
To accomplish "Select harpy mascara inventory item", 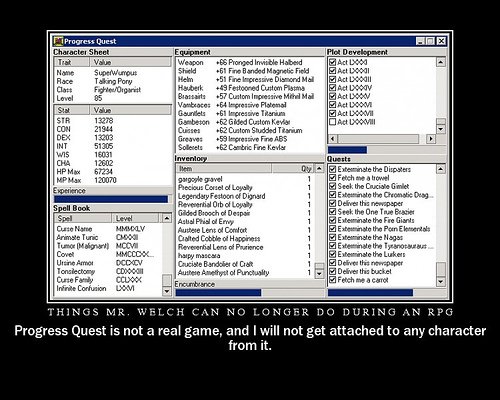I will pos(245,256).
